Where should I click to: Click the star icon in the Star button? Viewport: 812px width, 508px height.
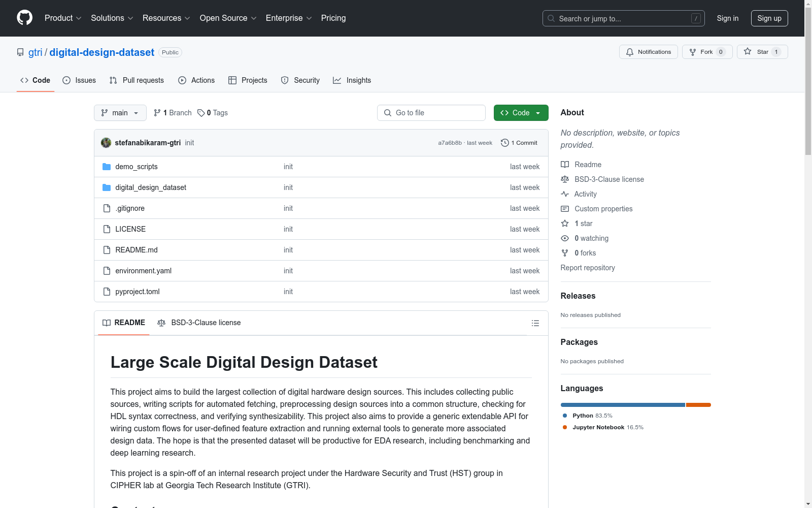click(748, 51)
